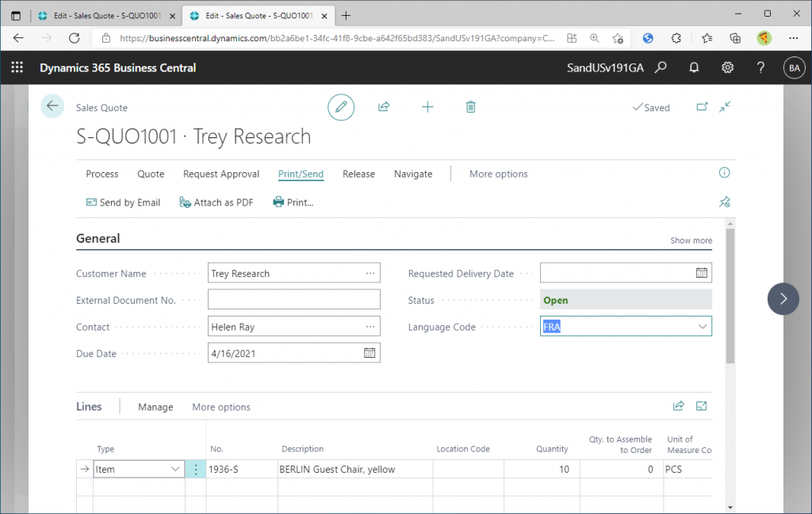The image size is (812, 514).
Task: Collapse the page with the shrink arrows icon
Action: coord(725,107)
